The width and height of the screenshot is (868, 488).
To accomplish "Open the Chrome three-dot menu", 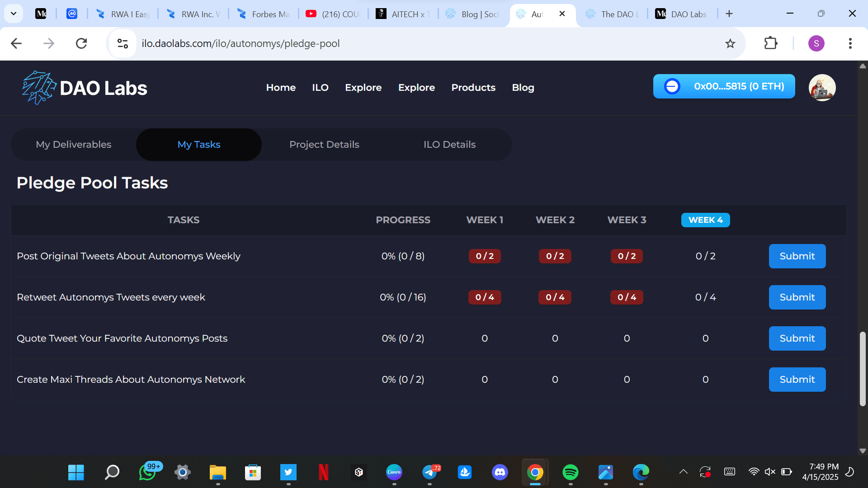I will pyautogui.click(x=850, y=43).
